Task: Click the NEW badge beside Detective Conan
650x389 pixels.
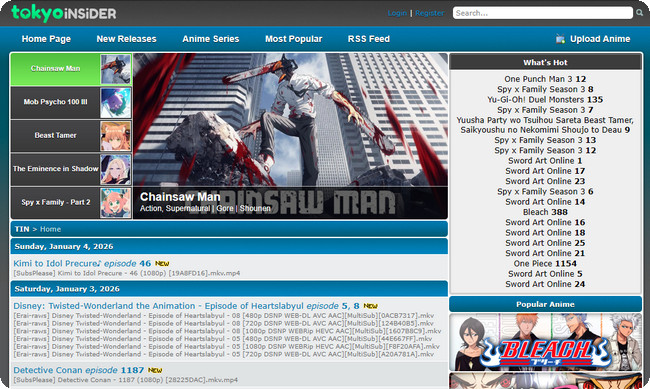Action: (155, 370)
